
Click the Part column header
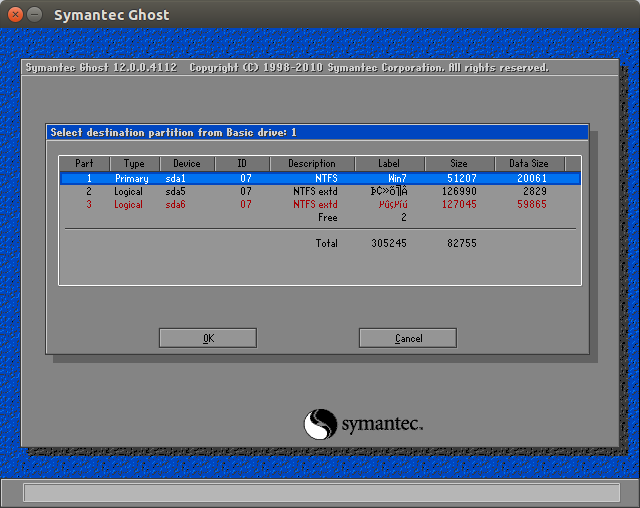click(x=84, y=164)
